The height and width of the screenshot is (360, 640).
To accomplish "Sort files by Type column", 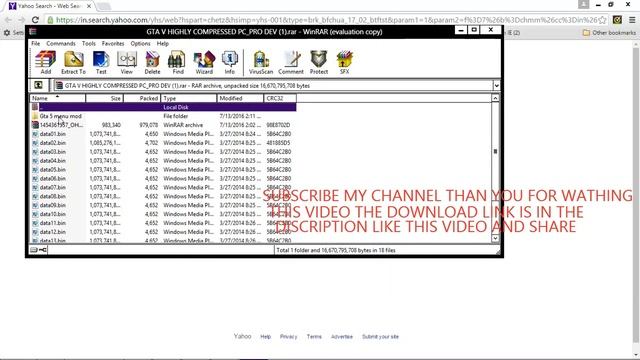I will 189,98.
